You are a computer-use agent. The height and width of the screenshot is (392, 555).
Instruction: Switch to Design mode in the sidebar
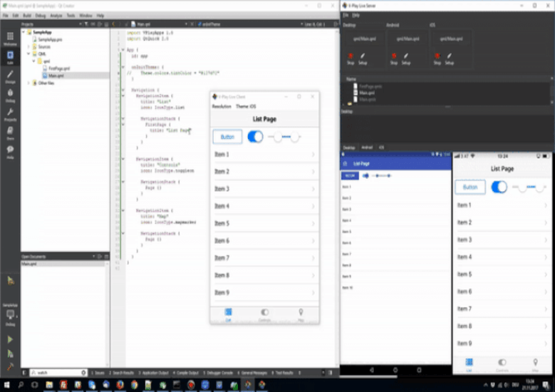pyautogui.click(x=10, y=76)
